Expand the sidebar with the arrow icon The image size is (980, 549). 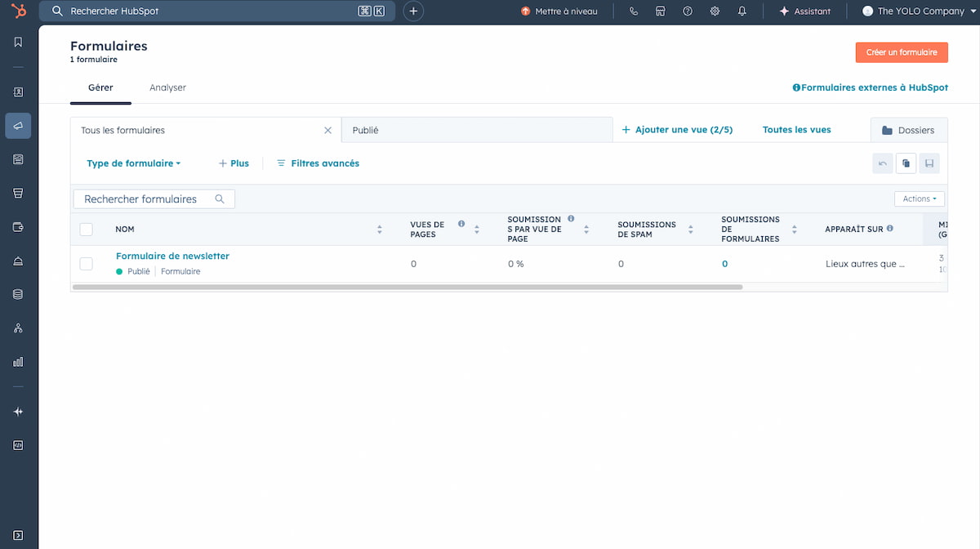(x=18, y=535)
